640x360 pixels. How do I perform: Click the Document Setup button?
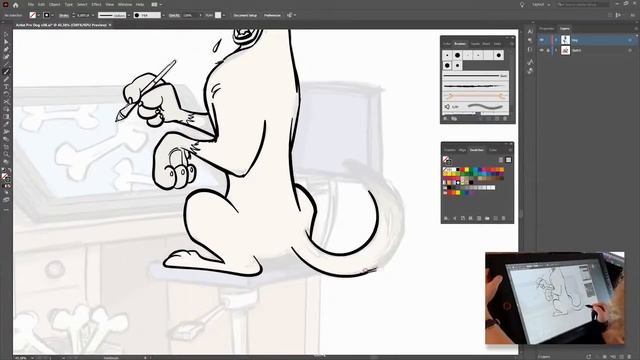click(245, 15)
